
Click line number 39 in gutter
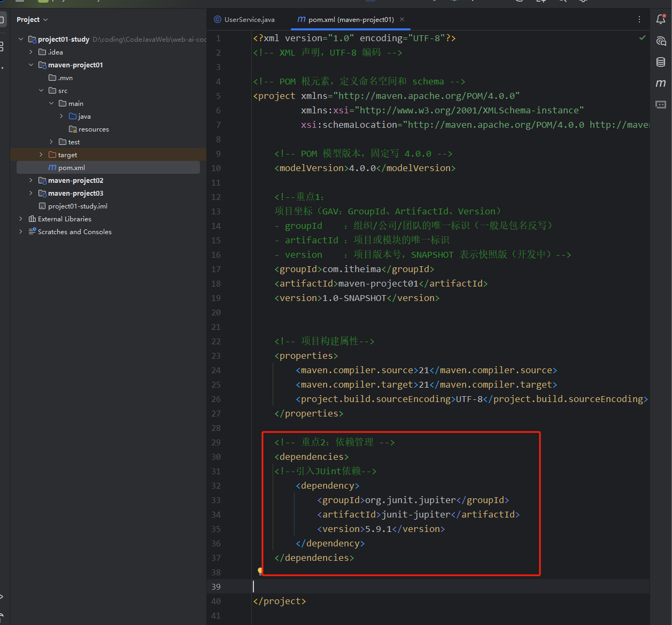pyautogui.click(x=216, y=587)
